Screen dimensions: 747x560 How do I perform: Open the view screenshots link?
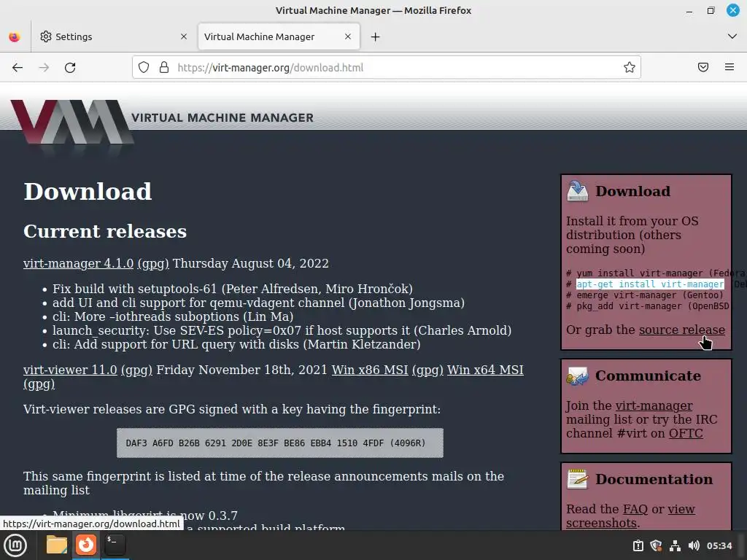[631, 516]
